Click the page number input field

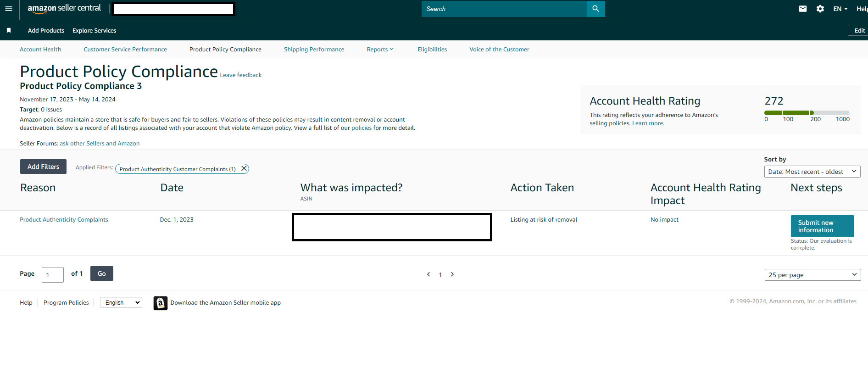coord(53,275)
